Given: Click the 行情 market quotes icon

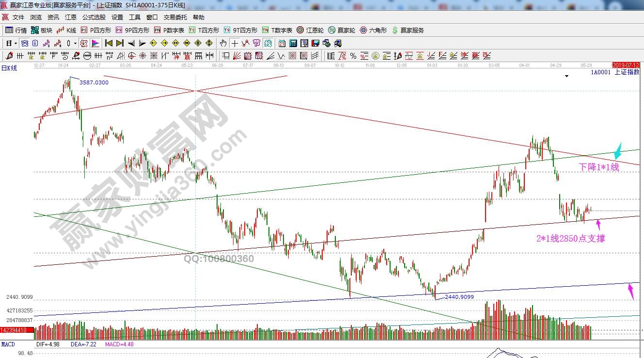Looking at the screenshot, I should click(x=16, y=30).
